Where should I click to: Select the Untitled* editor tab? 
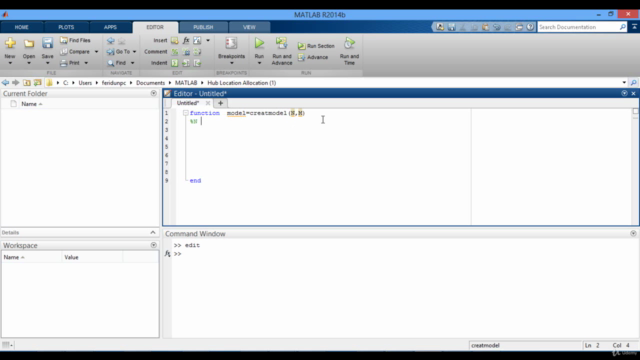pos(187,103)
